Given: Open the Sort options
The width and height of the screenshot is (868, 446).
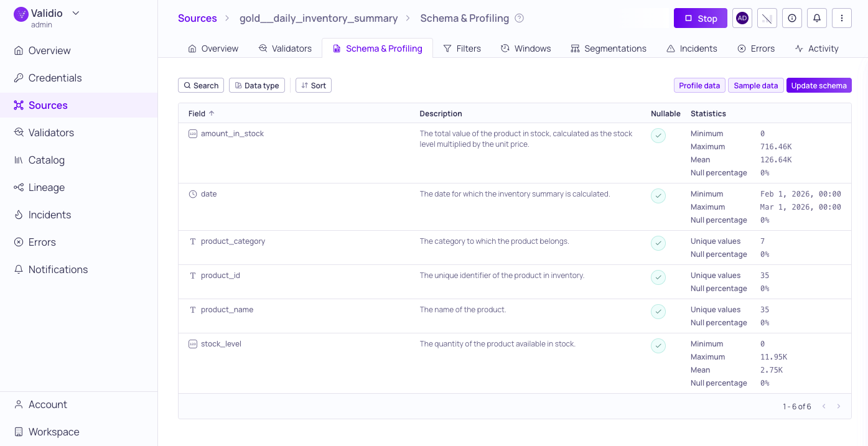Looking at the screenshot, I should [x=314, y=85].
